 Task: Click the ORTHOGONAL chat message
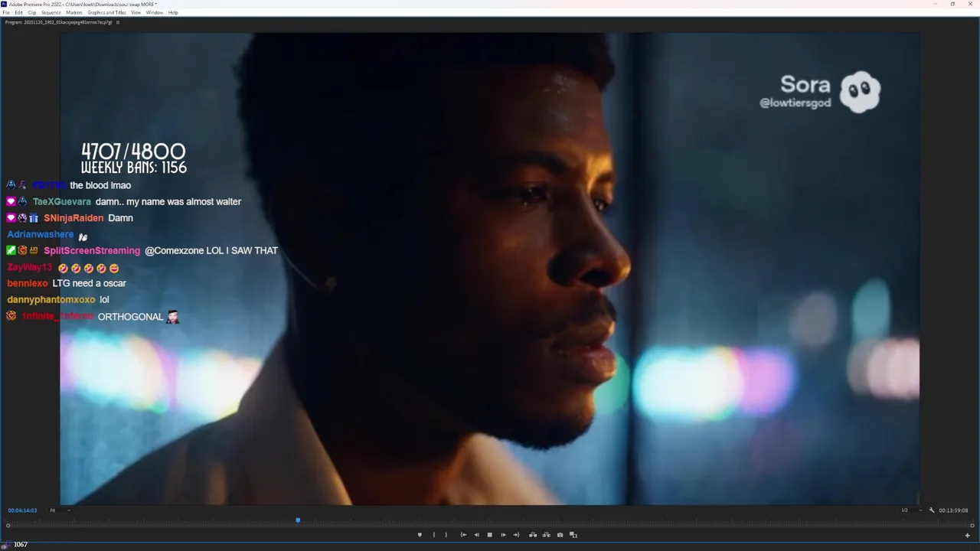coord(130,317)
